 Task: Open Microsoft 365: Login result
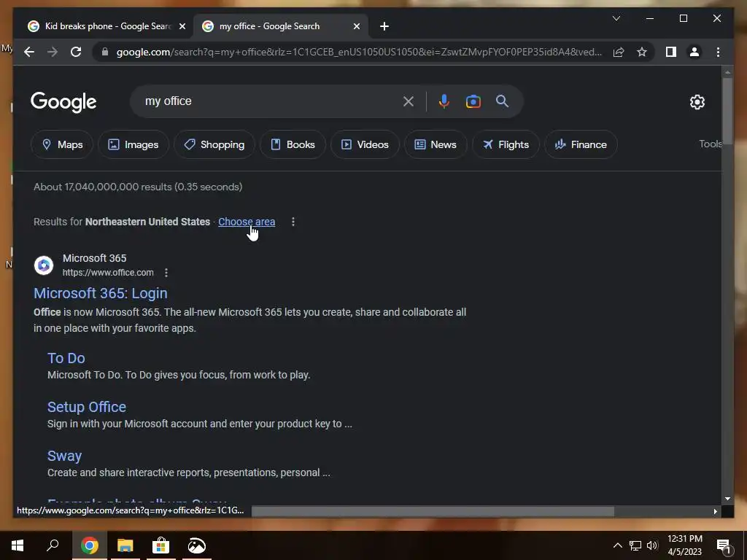[x=101, y=293]
